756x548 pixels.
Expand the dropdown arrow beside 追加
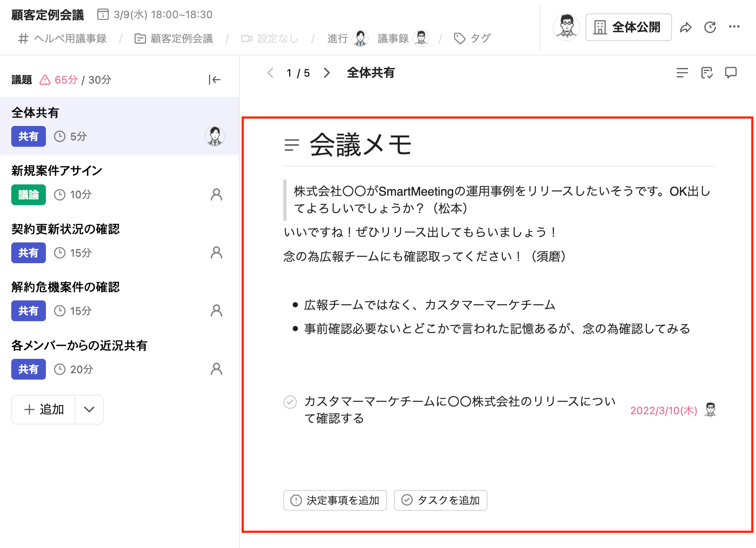[89, 409]
